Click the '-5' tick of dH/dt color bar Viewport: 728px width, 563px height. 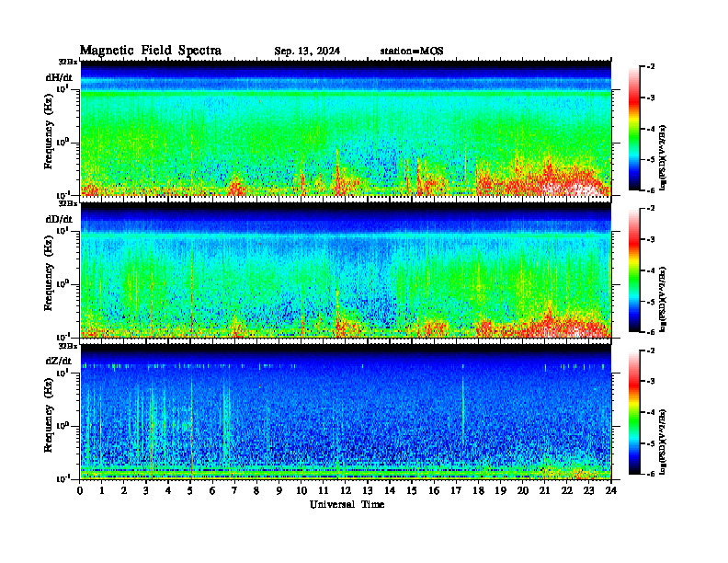click(651, 160)
